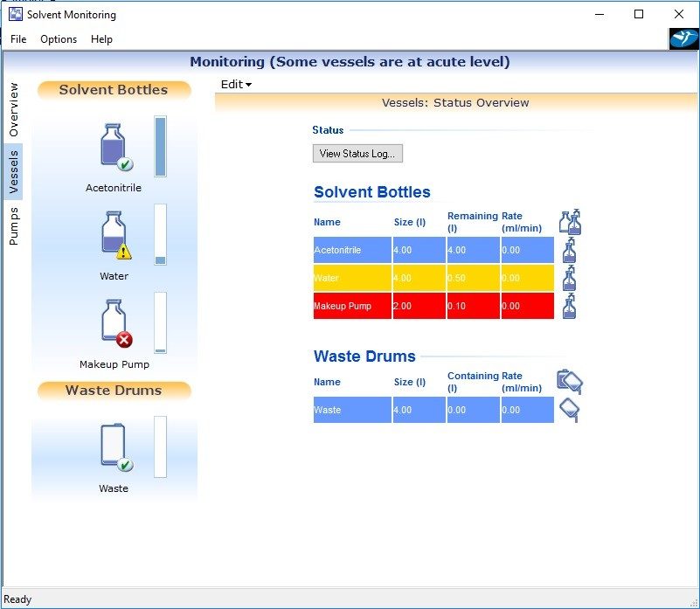
Task: Click the View Status Log button
Action: click(x=357, y=154)
